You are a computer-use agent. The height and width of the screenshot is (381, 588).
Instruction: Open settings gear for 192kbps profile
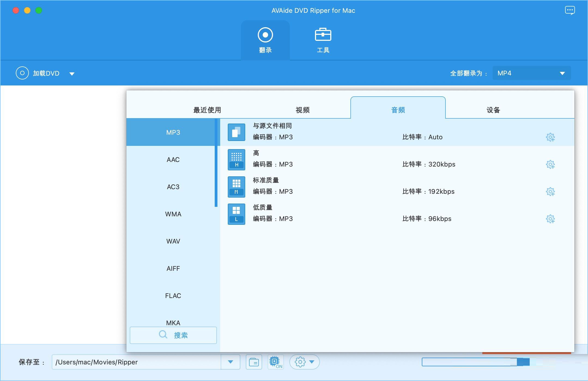pyautogui.click(x=550, y=192)
